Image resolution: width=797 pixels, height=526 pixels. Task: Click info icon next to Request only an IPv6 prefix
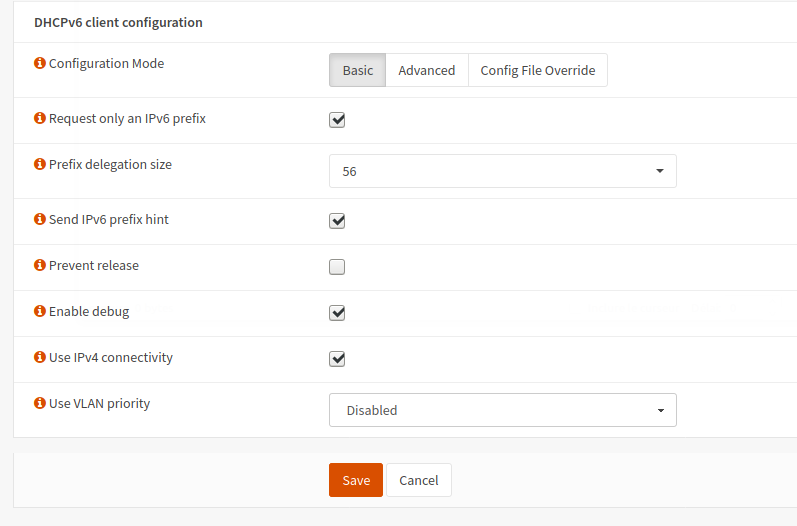tap(40, 119)
